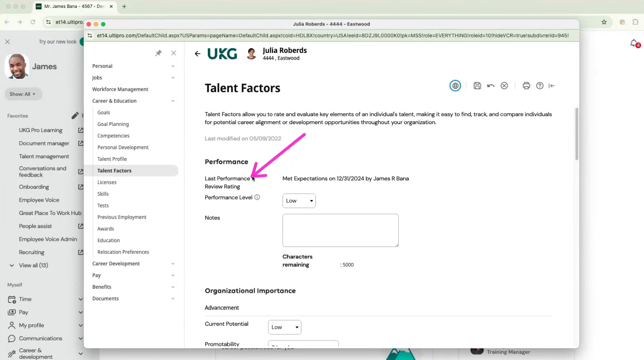Select Competencies in the side menu
The image size is (644, 360).
click(113, 136)
